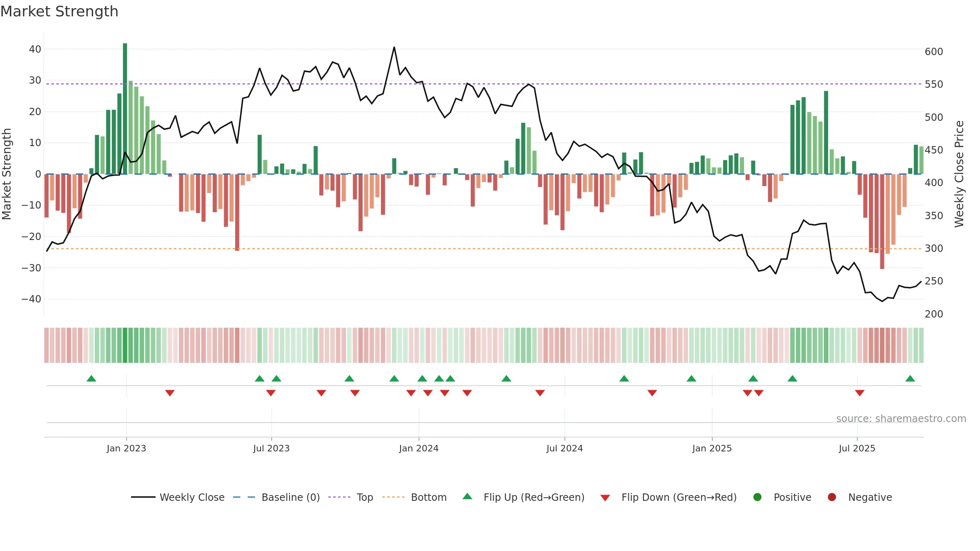
Task: Click the Jul 2025 axis label
Action: [857, 448]
